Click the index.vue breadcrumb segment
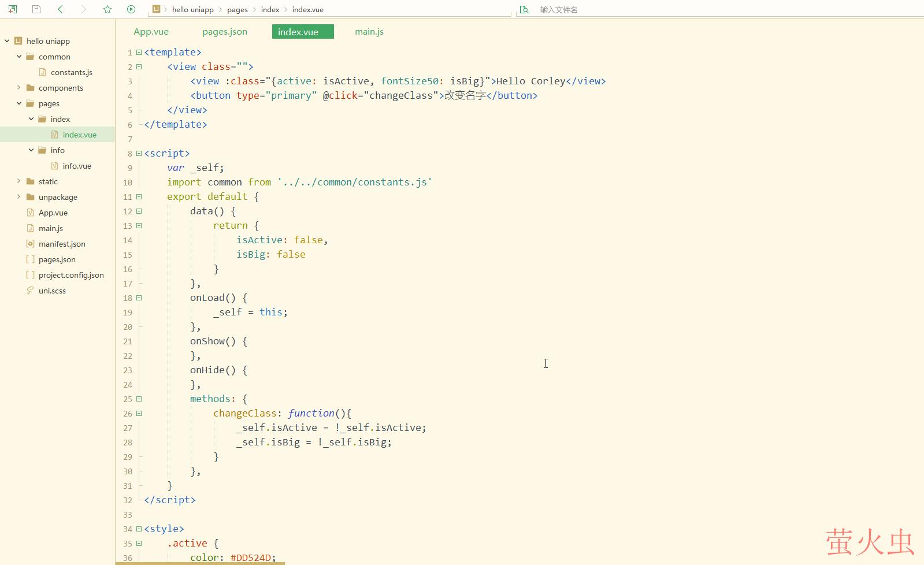The height and width of the screenshot is (565, 924). pos(307,10)
